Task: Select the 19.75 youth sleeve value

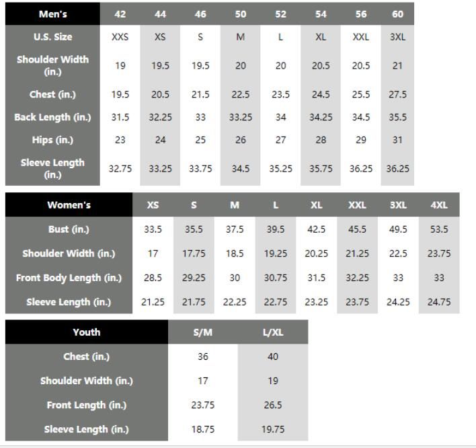Action: pyautogui.click(x=273, y=429)
